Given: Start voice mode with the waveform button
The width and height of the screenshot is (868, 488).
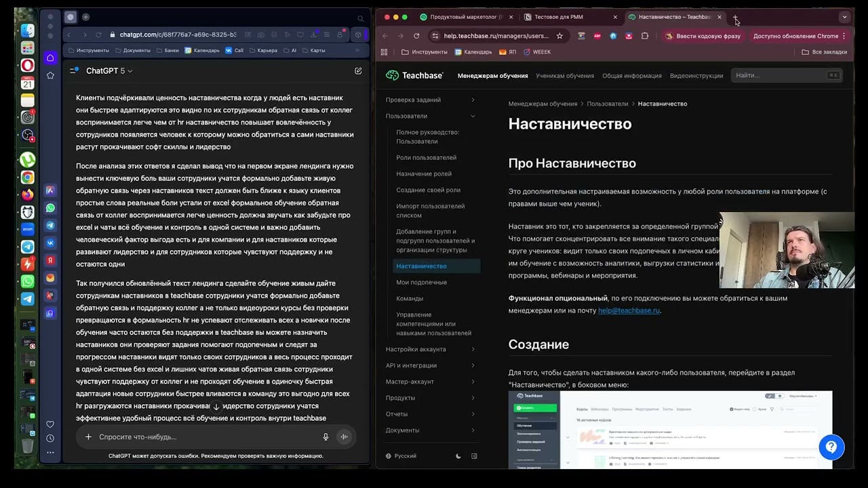Looking at the screenshot, I should pos(344,437).
